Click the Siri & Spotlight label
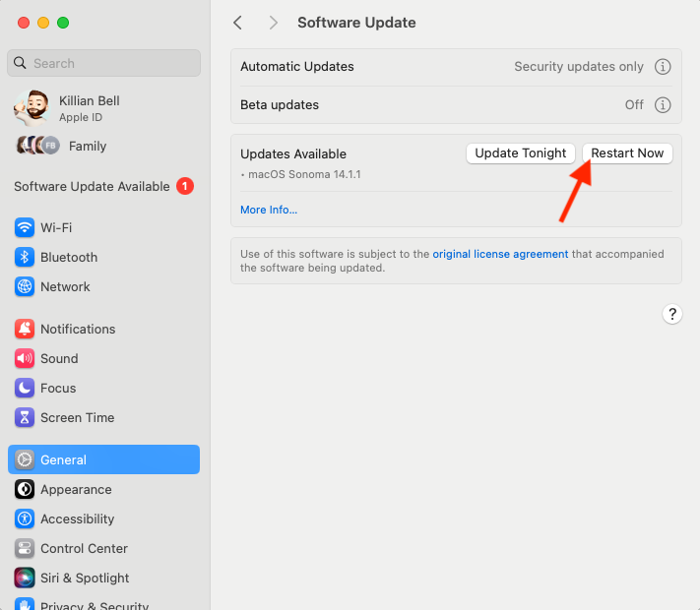700x610 pixels. 85,578
